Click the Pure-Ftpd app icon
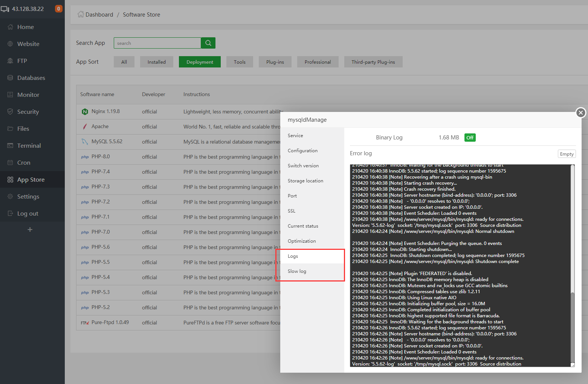This screenshot has height=384, width=588. click(85, 323)
